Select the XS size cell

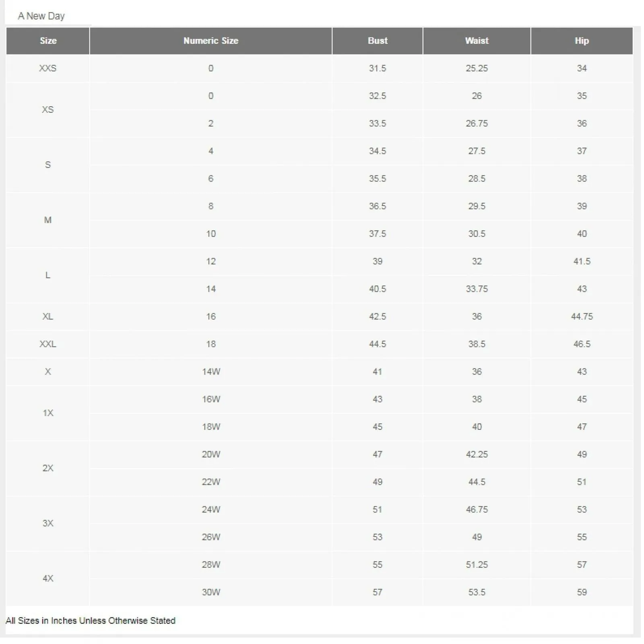point(48,109)
